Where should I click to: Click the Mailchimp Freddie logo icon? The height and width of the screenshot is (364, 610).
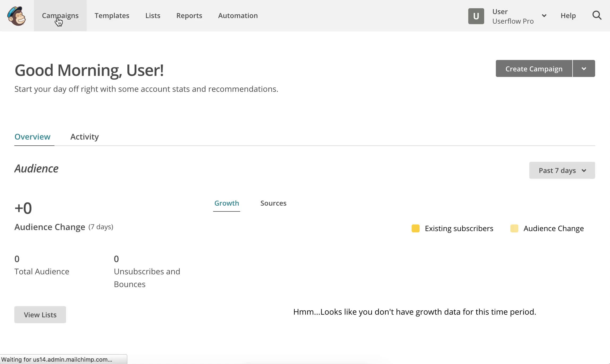[x=16, y=16]
